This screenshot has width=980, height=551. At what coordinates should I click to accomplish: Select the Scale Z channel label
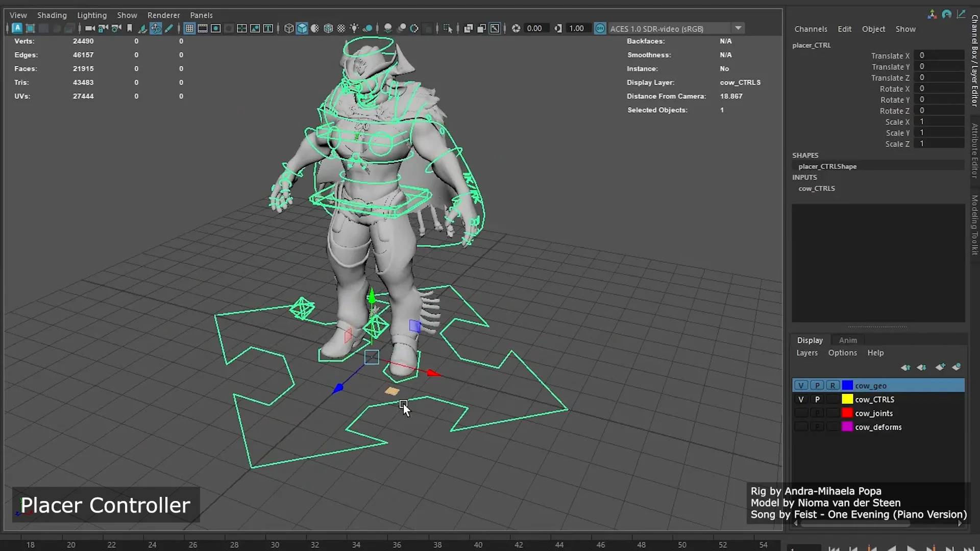[x=897, y=144]
